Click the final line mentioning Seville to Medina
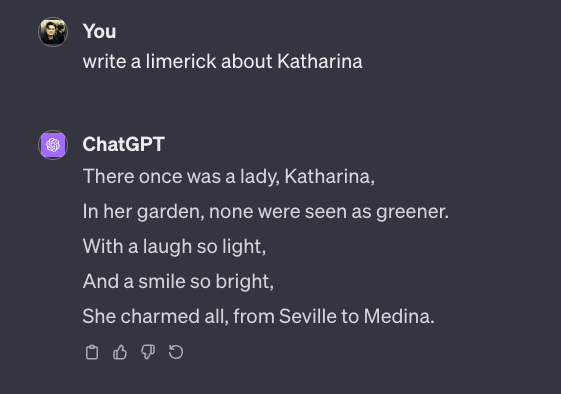561x394 pixels. click(x=259, y=316)
